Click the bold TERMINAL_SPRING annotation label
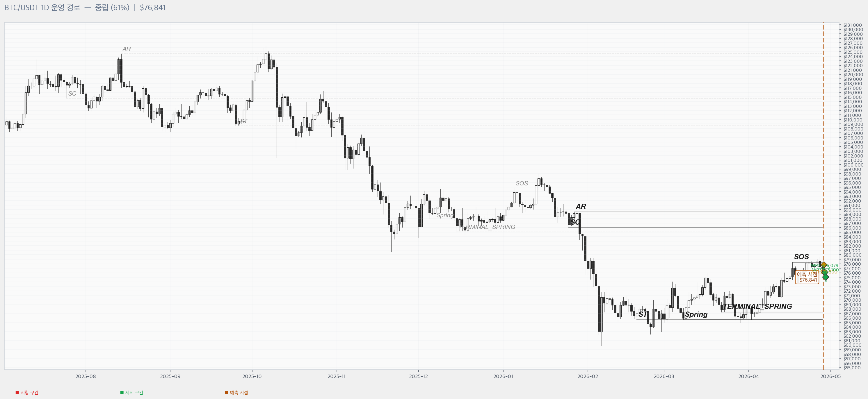Viewport: 868px width, 399px height. [x=757, y=306]
